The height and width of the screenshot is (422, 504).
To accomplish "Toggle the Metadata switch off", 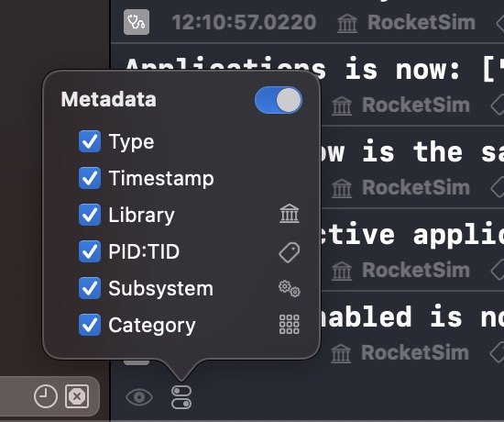I will point(279,100).
